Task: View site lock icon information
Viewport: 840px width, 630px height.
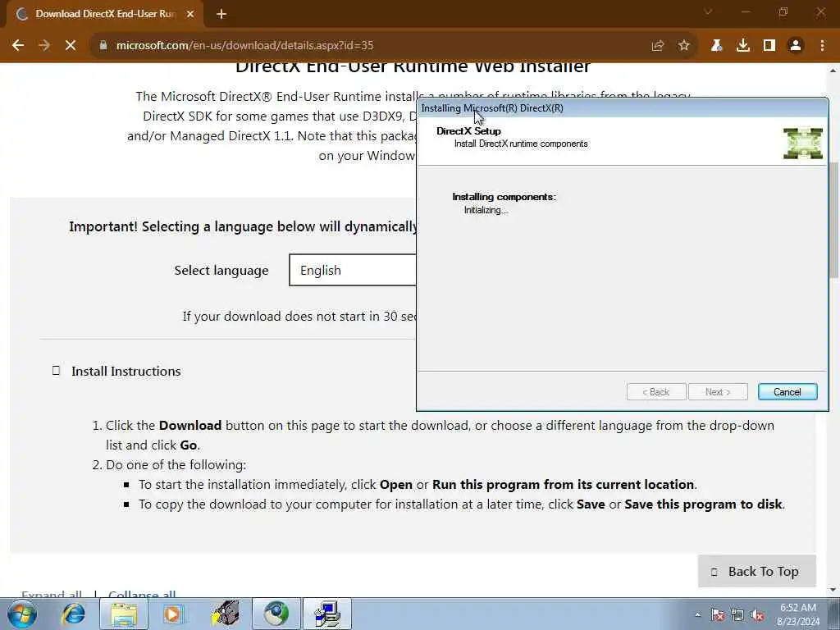Action: (x=103, y=46)
